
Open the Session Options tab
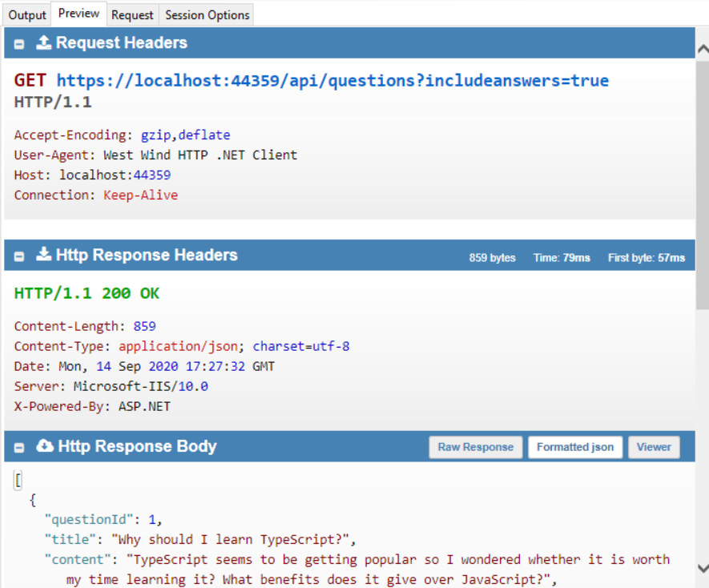point(207,14)
